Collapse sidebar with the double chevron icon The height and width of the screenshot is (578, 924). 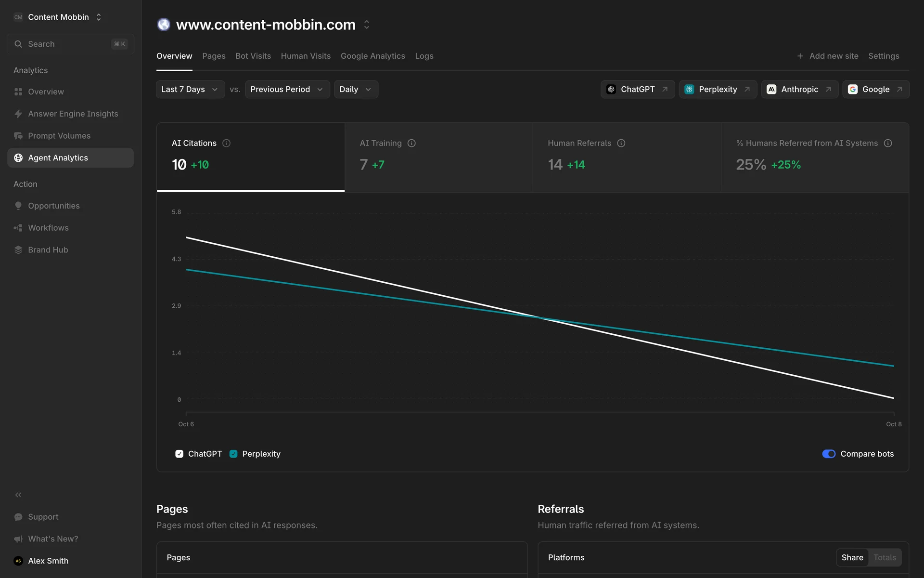tap(18, 495)
